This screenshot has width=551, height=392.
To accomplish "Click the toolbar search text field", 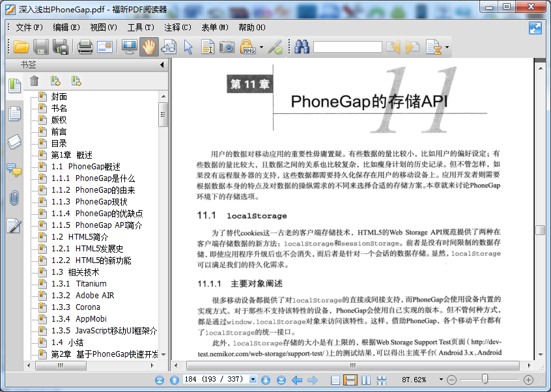I will pos(348,47).
